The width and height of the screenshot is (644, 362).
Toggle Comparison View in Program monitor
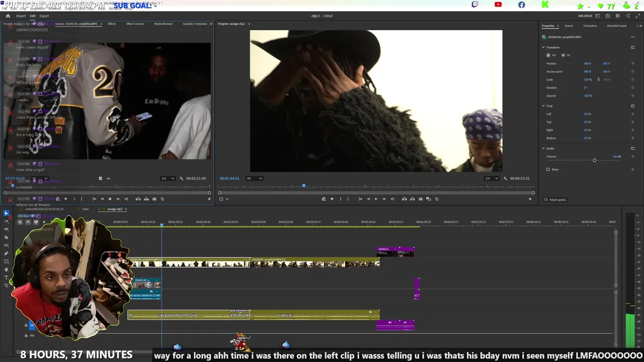tap(429, 199)
